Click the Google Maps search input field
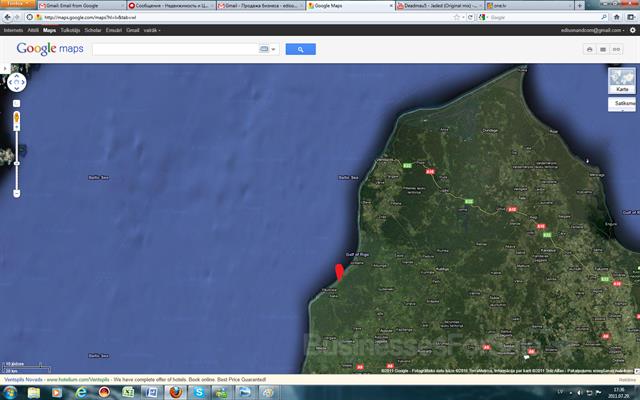The width and height of the screenshot is (640, 400). click(x=175, y=49)
